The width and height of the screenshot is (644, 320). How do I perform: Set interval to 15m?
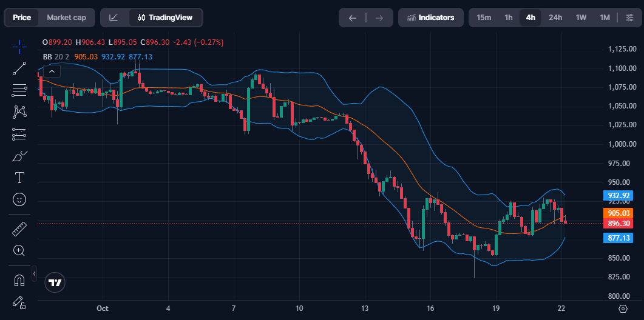click(484, 18)
